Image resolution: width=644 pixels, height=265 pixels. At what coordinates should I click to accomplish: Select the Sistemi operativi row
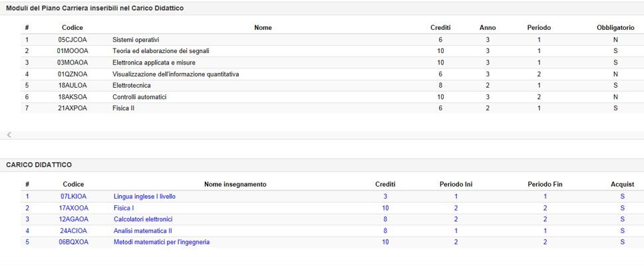pos(329,40)
